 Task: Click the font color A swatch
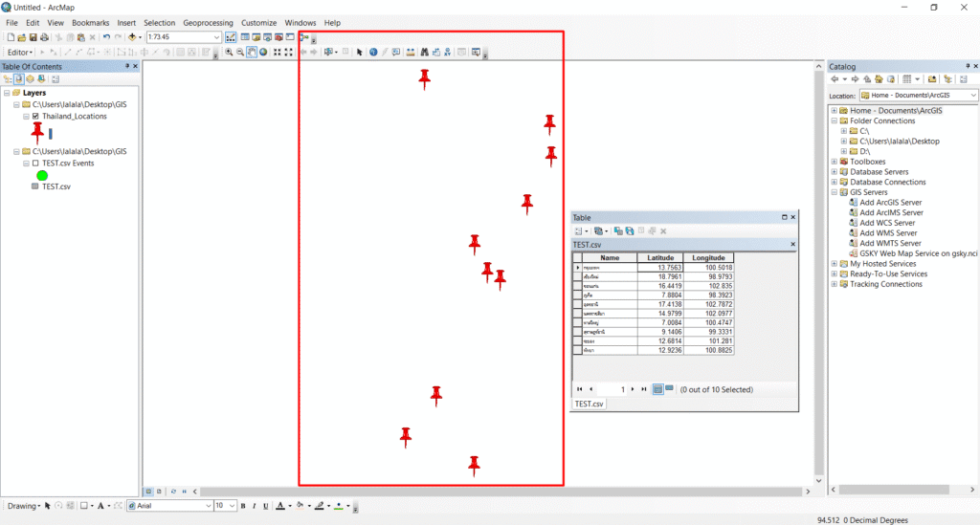[280, 506]
